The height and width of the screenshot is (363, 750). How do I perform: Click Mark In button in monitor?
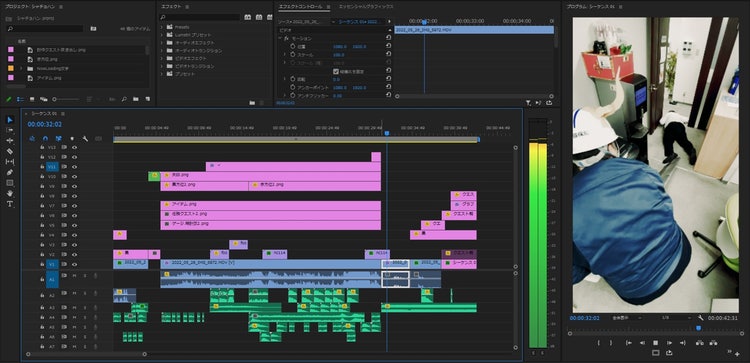(x=599, y=342)
